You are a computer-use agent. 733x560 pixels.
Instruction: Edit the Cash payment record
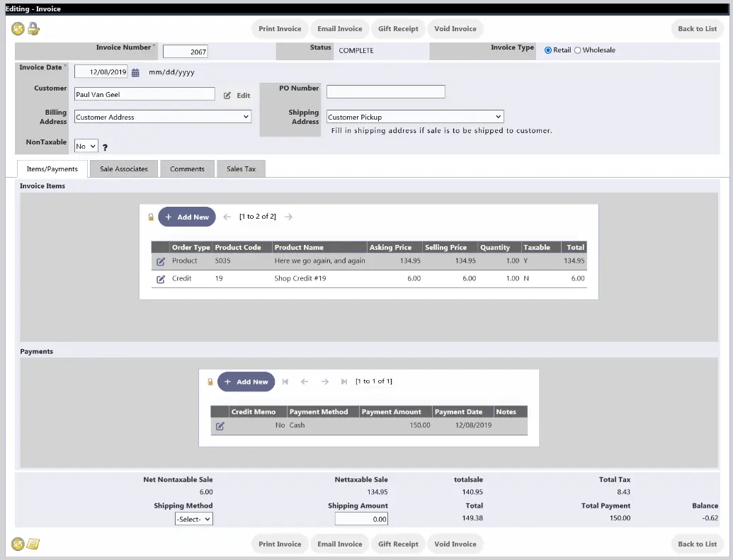(x=220, y=426)
